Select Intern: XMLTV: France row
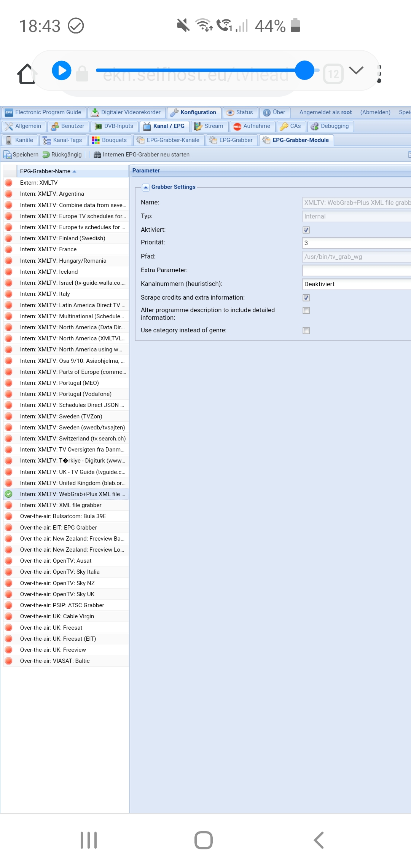This screenshot has width=411, height=868. [66, 249]
